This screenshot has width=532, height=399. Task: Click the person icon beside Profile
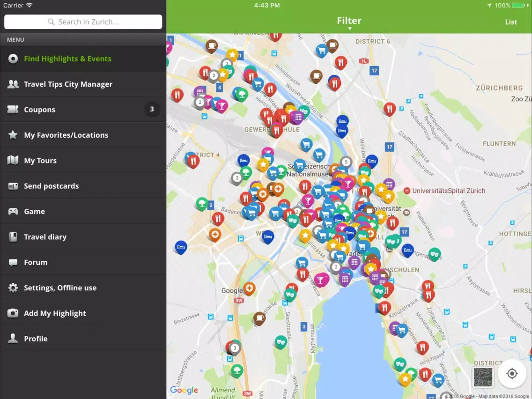[13, 338]
